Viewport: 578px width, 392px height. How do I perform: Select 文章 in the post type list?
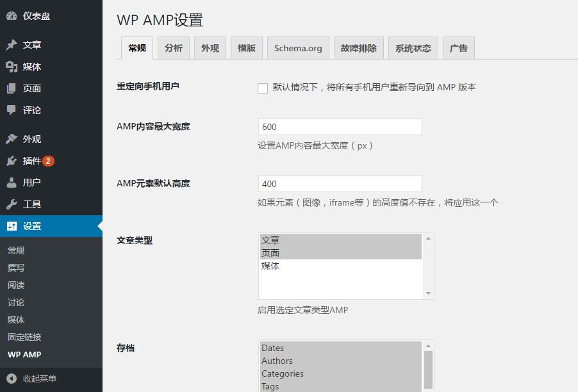(341, 240)
